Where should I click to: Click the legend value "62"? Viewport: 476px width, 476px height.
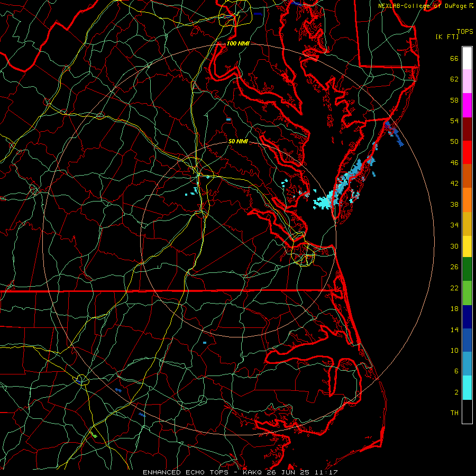point(454,79)
